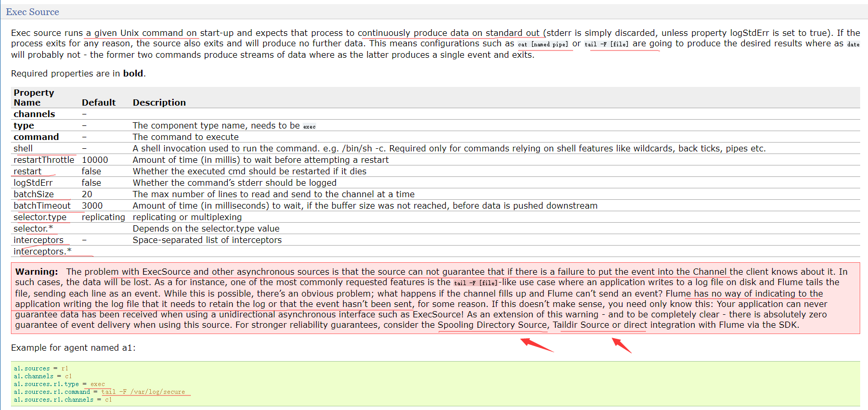The width and height of the screenshot is (868, 410).
Task: Click the 'Warning:' label in red box
Action: point(37,272)
